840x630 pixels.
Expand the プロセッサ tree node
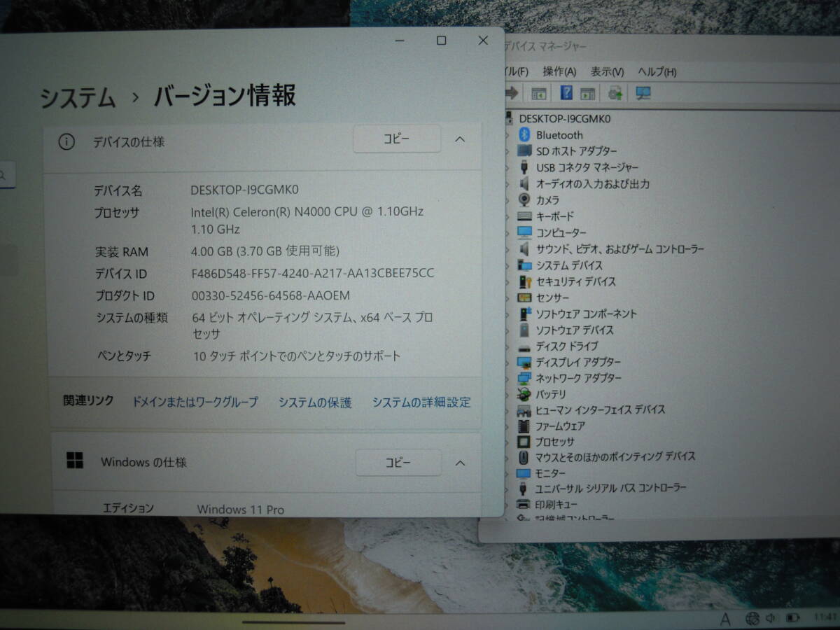[507, 442]
